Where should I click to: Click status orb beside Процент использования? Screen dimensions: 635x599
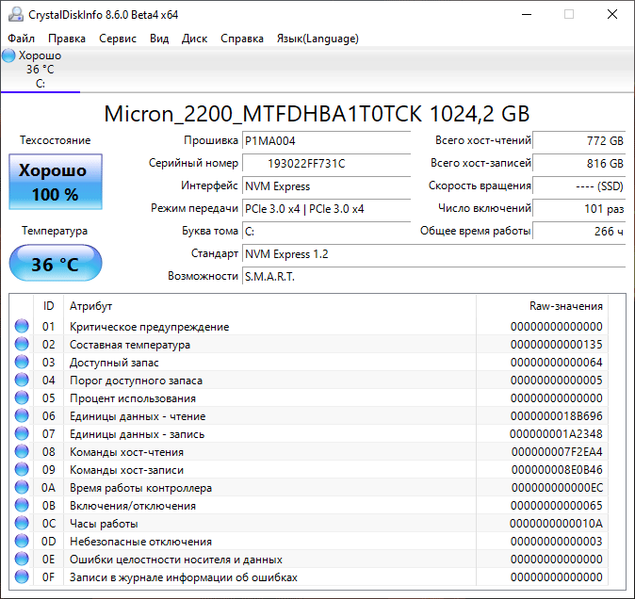[x=22, y=398]
